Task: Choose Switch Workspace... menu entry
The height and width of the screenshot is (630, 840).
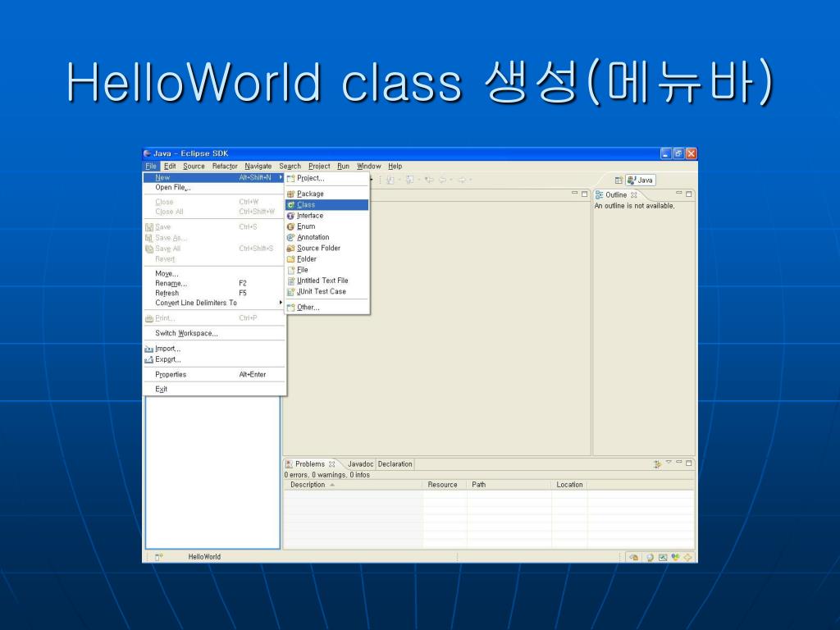Action: coord(213,333)
